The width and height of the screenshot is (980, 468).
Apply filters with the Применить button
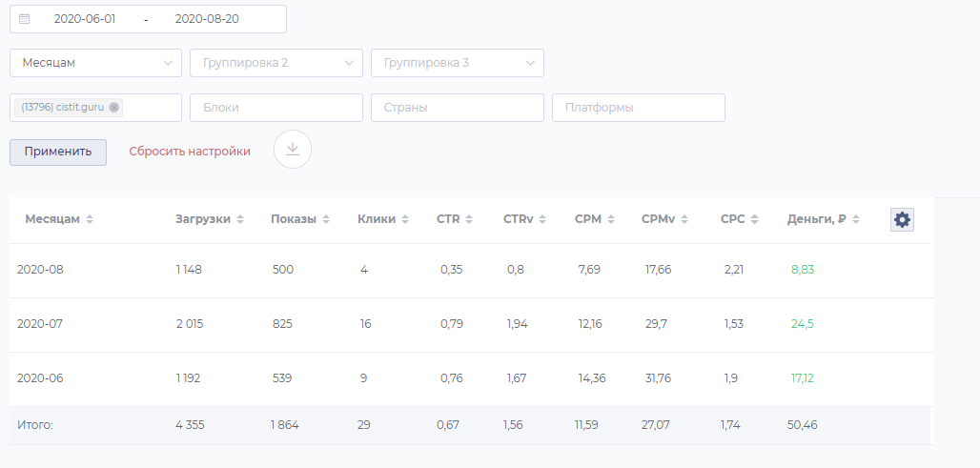coord(58,152)
